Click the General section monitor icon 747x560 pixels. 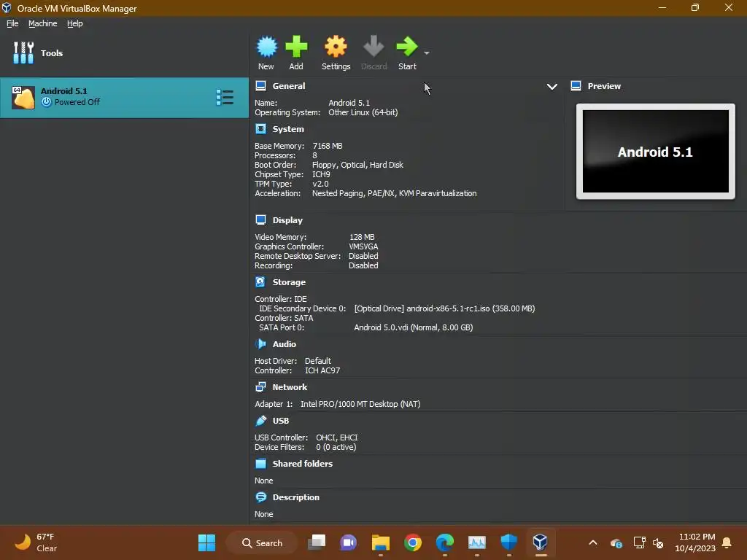point(260,86)
